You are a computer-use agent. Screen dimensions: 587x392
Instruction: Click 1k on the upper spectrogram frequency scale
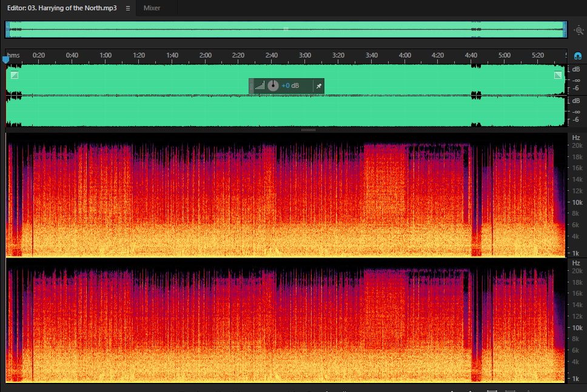tap(575, 253)
